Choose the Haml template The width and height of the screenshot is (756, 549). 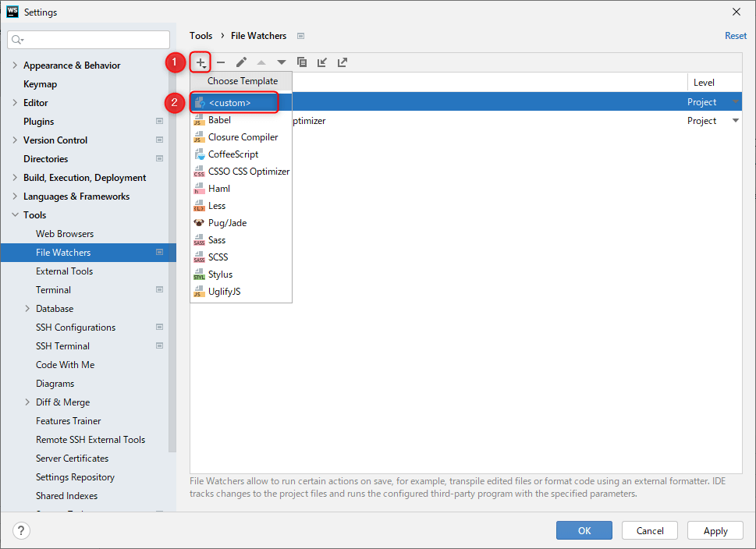241,189
